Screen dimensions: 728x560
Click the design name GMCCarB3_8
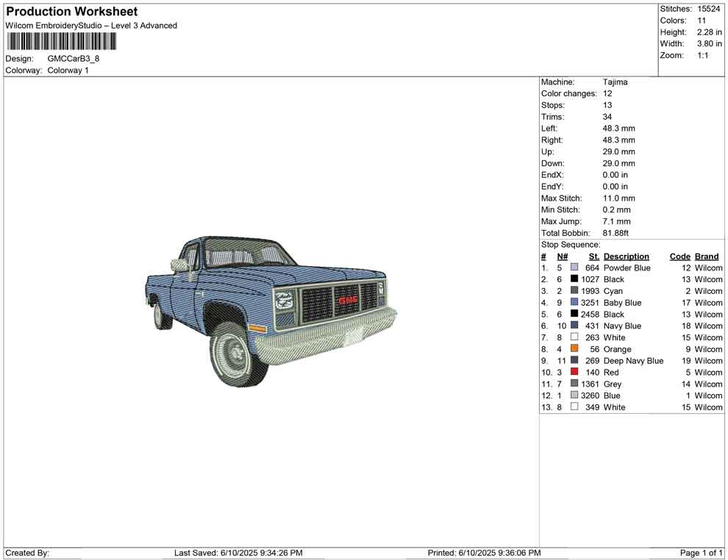click(73, 59)
